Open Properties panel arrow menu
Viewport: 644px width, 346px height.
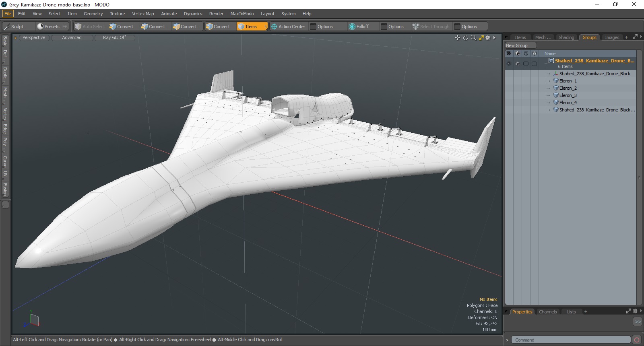[641, 311]
